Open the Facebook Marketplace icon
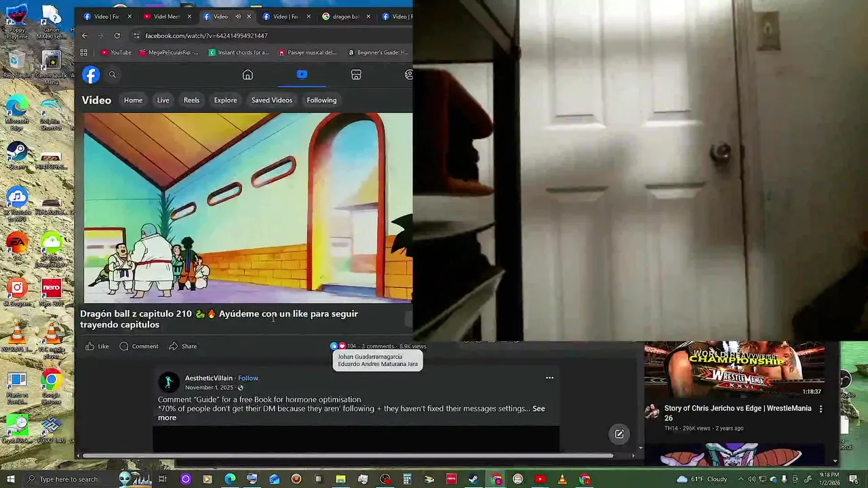Screen dimensions: 868x488 pyautogui.click(x=356, y=75)
